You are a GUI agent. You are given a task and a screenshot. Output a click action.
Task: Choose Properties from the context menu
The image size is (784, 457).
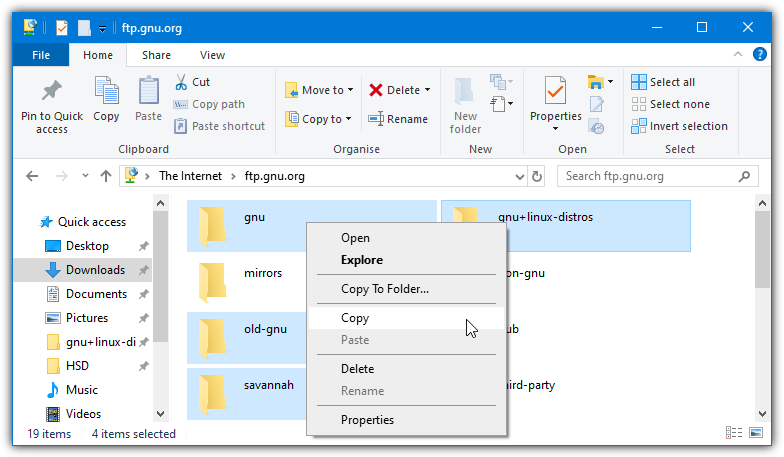(x=406, y=420)
